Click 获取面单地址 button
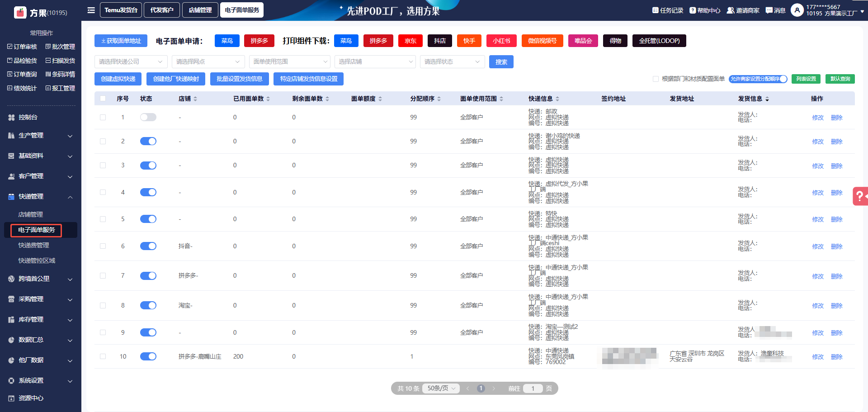868x412 pixels. (121, 41)
